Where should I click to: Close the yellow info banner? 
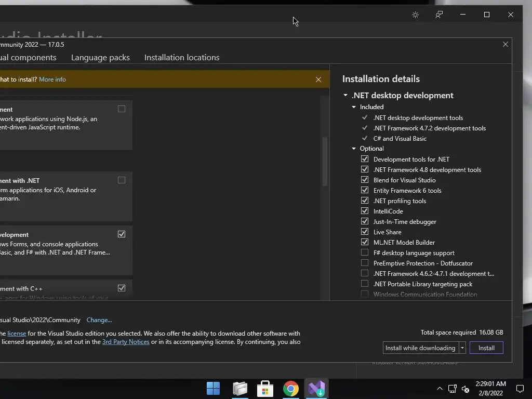click(x=318, y=79)
